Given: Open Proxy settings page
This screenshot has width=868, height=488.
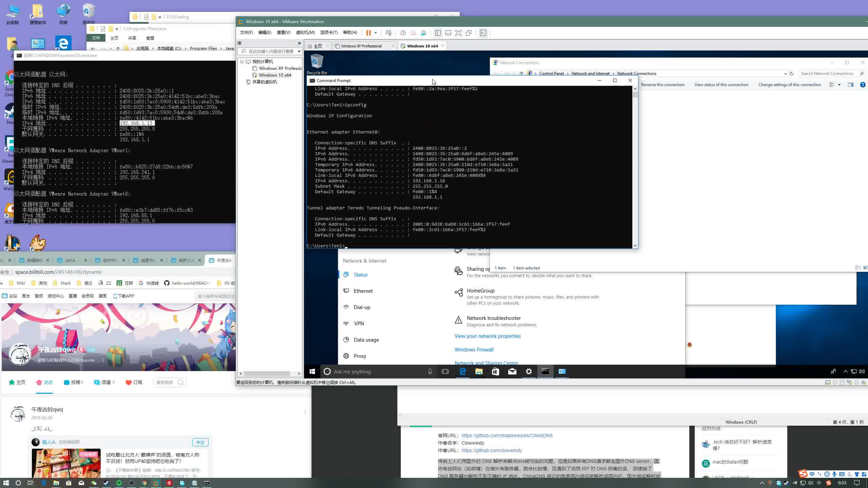Looking at the screenshot, I should (x=360, y=356).
